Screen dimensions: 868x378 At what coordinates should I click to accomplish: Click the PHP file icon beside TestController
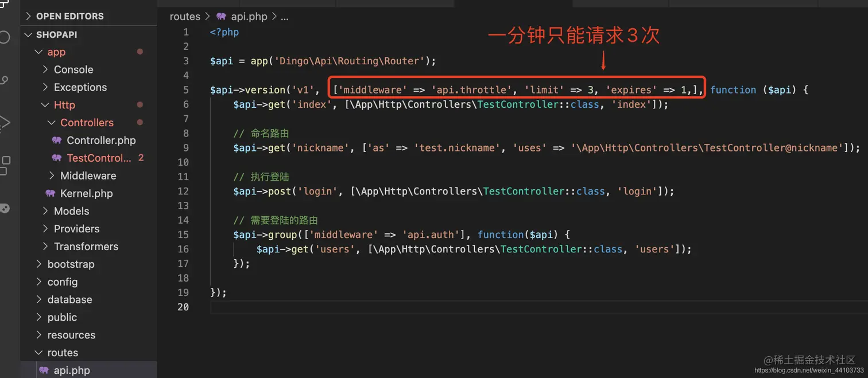(x=57, y=158)
